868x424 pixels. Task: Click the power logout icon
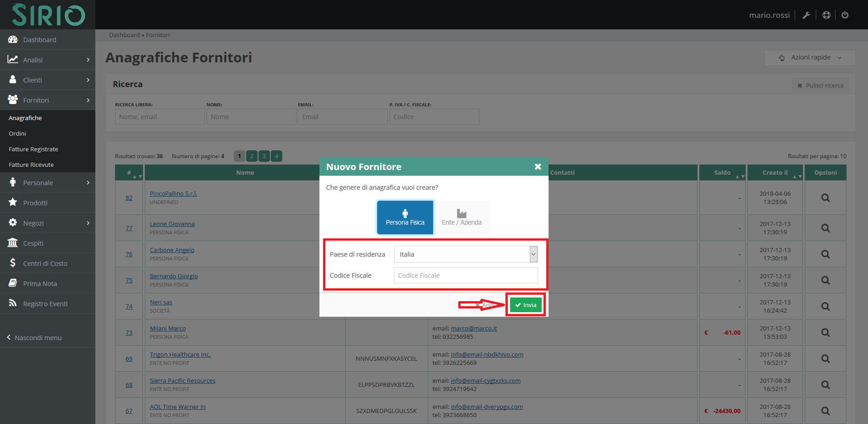[845, 15]
